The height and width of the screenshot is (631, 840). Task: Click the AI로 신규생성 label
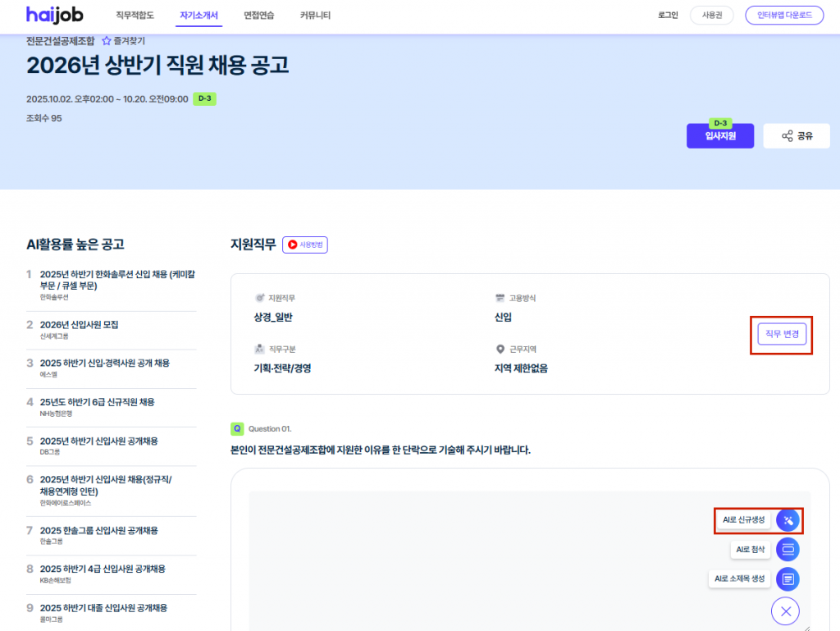[743, 520]
